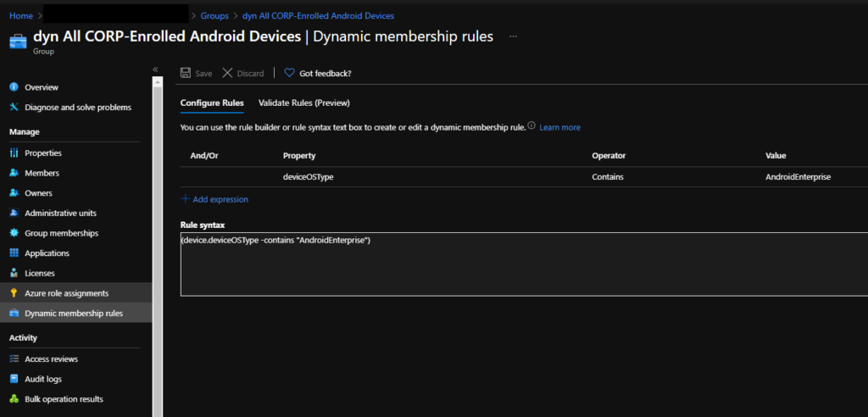This screenshot has height=417, width=868.
Task: Click the deviceOSType property cell
Action: point(309,177)
